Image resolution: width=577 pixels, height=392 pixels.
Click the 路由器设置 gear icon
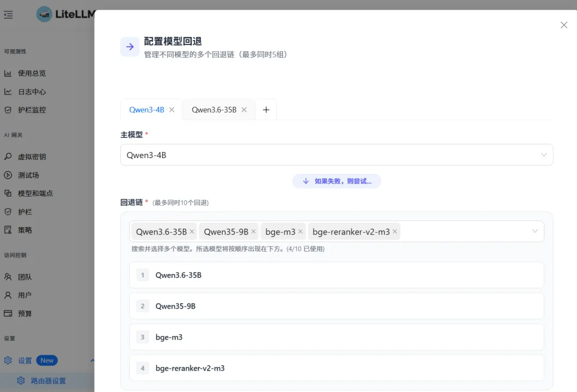[x=21, y=381]
